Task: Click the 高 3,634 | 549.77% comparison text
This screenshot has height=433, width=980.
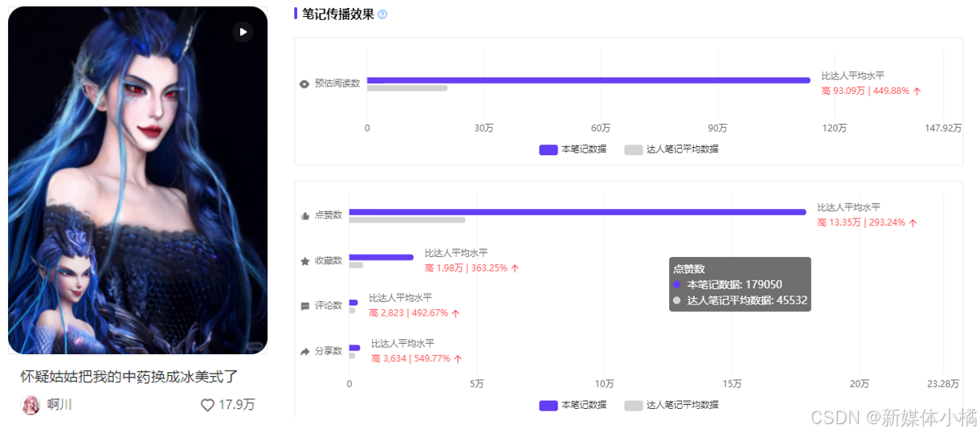Action: [417, 359]
